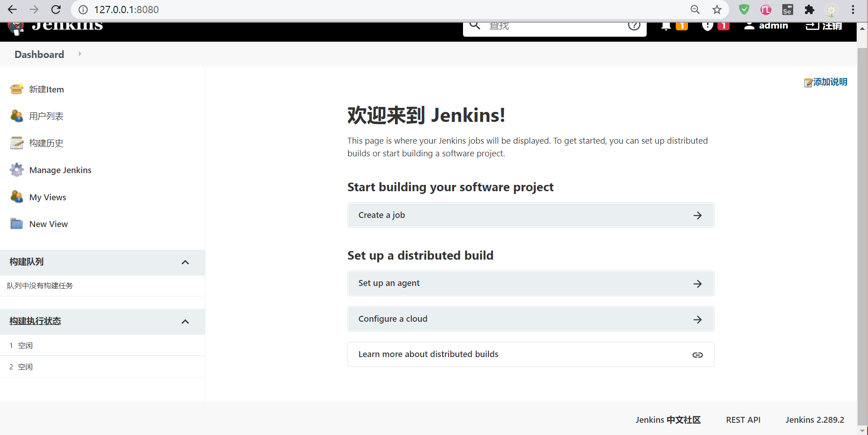Click the 添加说明 edit notepad icon
868x435 pixels.
coord(808,82)
